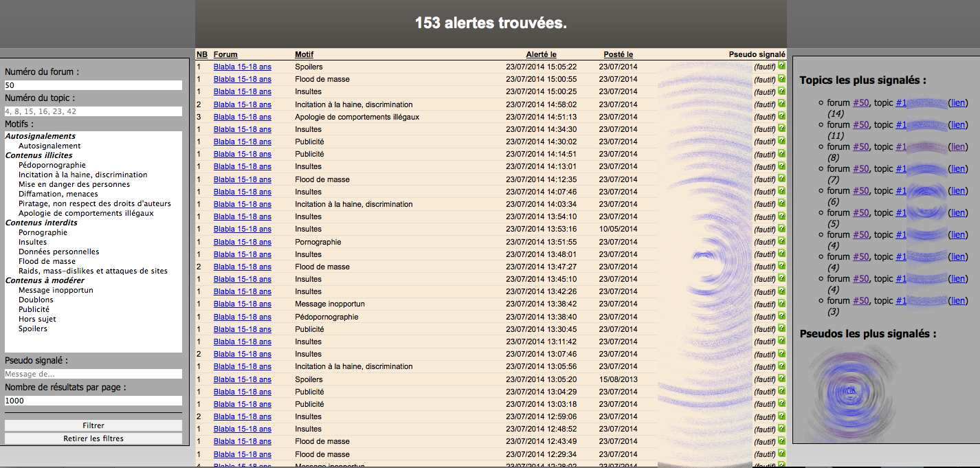Click green question icon in 15:05:22 Spoilers row
Screen dimensions: 980x468
[x=781, y=67]
